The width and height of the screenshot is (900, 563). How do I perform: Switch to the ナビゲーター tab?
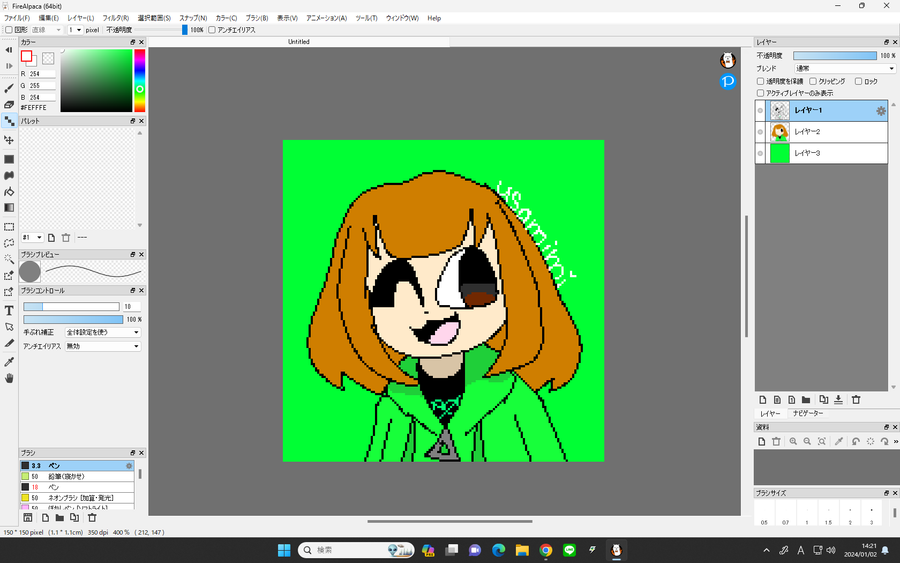coord(808,414)
